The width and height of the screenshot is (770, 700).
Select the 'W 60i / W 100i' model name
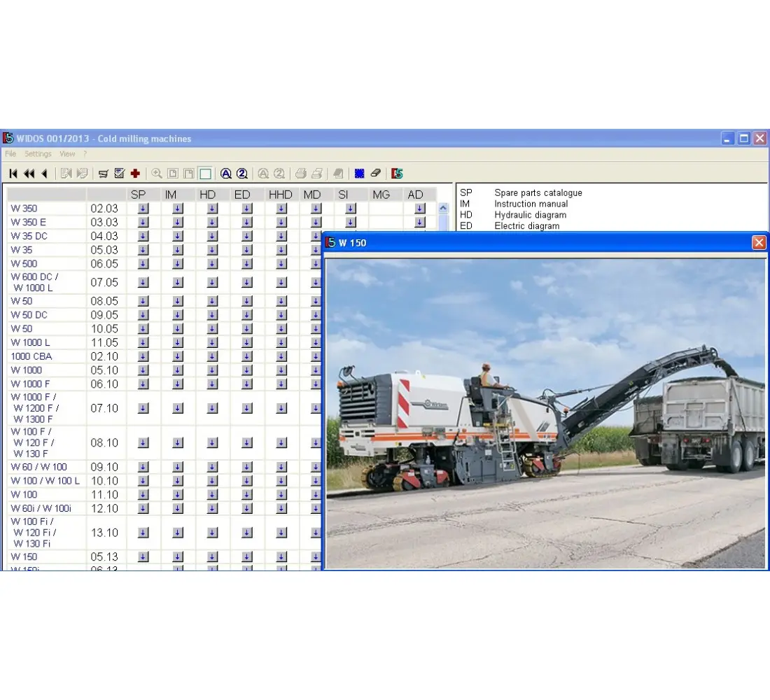pyautogui.click(x=41, y=508)
